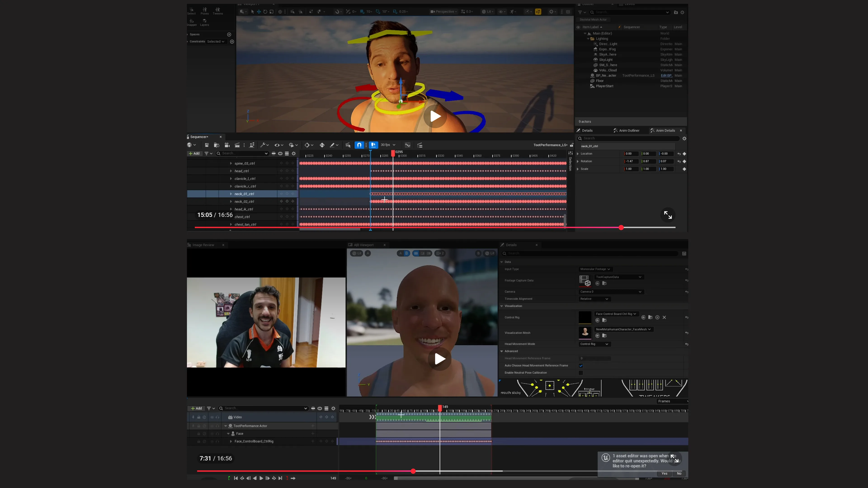The height and width of the screenshot is (488, 868).
Task: Toggle lock on the Video track
Action: click(x=198, y=417)
